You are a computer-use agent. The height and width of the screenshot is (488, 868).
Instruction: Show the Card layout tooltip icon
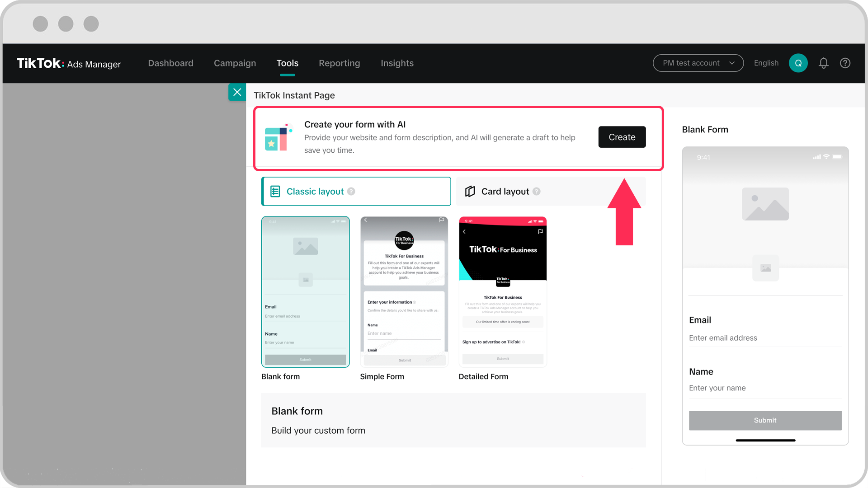click(536, 191)
